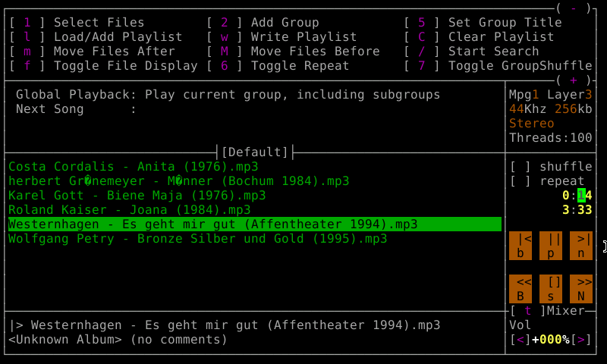607x364 pixels.
Task: Choose Move Files After entry
Action: pyautogui.click(x=92, y=51)
